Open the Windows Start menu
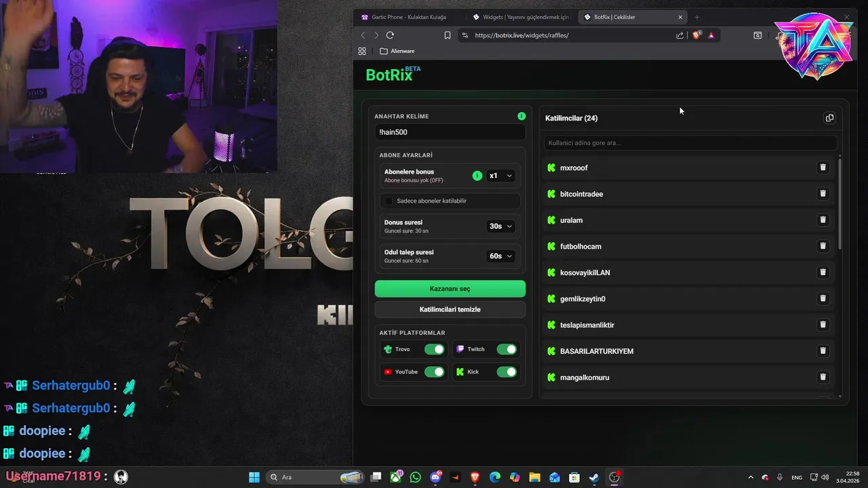Image resolution: width=868 pixels, height=488 pixels. tap(254, 477)
